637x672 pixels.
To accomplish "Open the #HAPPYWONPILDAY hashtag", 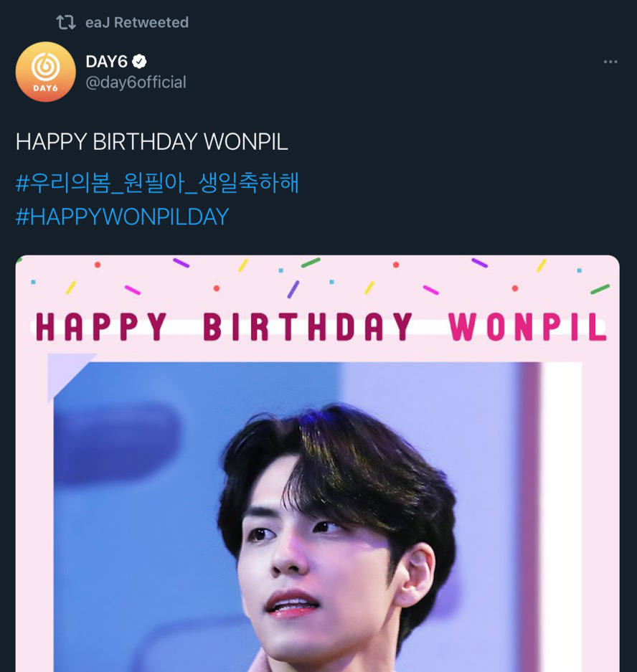I will tap(122, 217).
